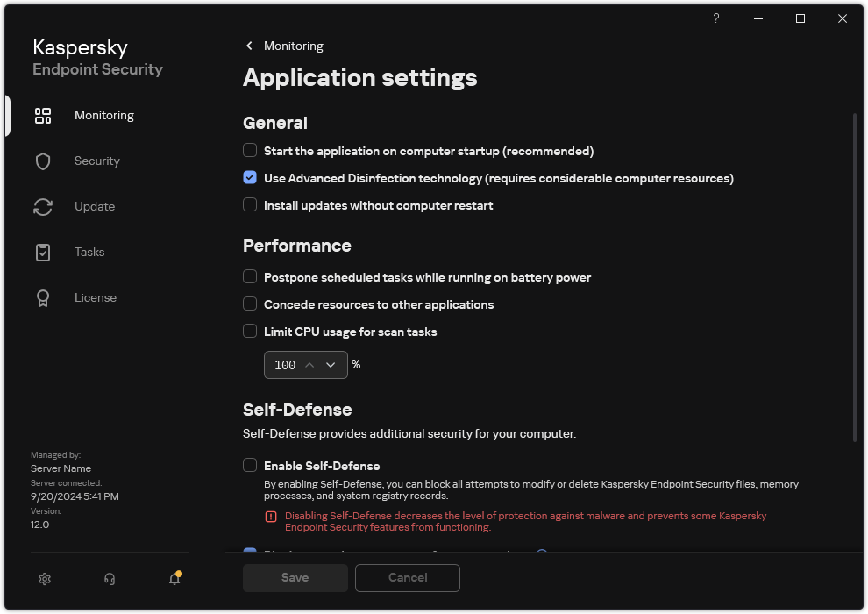Check Concede resources to other applications
The height and width of the screenshot is (614, 868).
coord(251,304)
